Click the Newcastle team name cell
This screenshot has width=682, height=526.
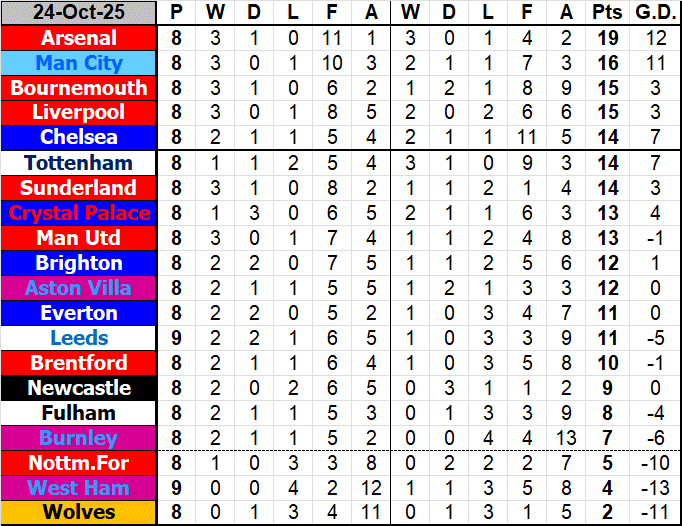pos(79,388)
